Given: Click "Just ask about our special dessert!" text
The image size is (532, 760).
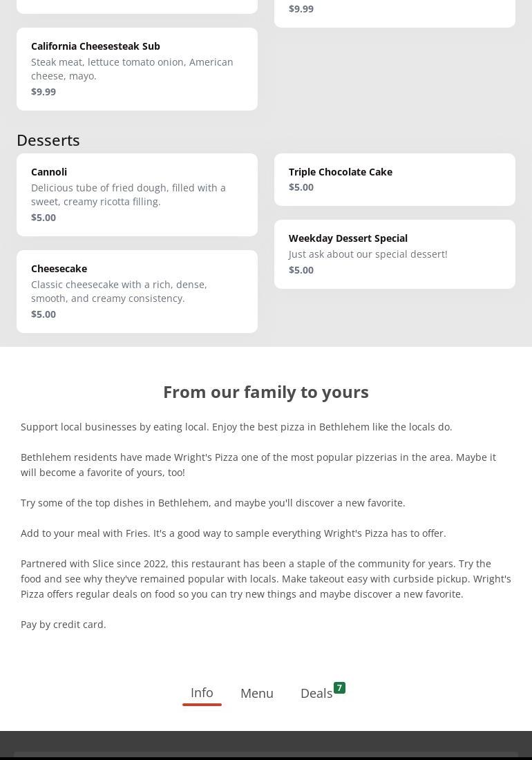Looking at the screenshot, I should click(368, 254).
